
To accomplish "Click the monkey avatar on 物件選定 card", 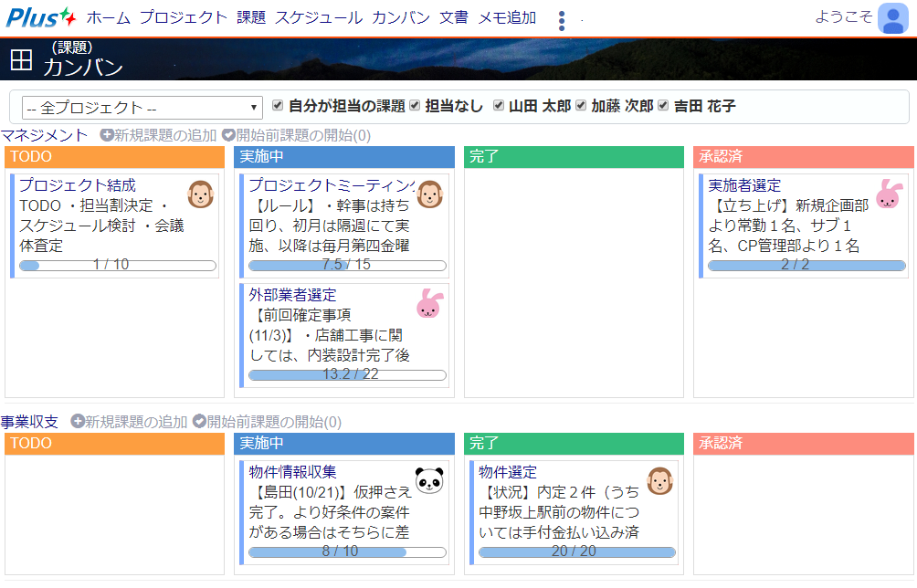I will (x=660, y=481).
